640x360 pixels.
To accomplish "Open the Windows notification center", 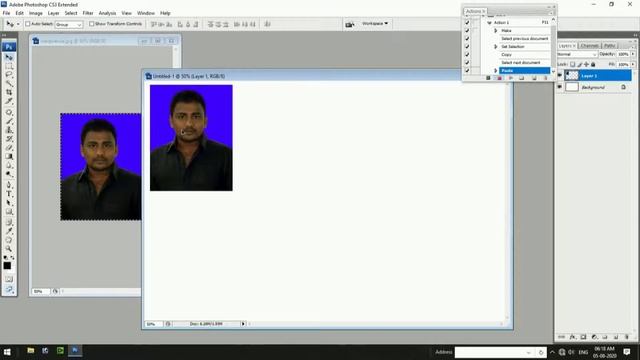I will pyautogui.click(x=627, y=352).
